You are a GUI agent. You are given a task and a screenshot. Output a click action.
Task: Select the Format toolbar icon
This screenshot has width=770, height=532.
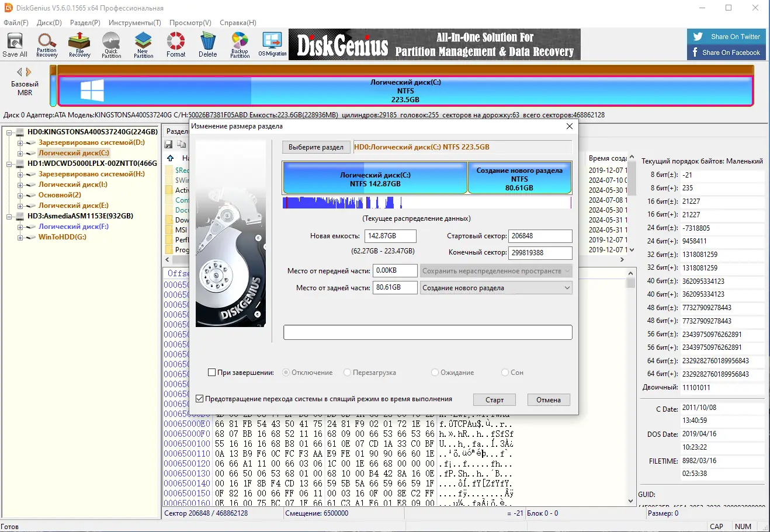pos(176,45)
